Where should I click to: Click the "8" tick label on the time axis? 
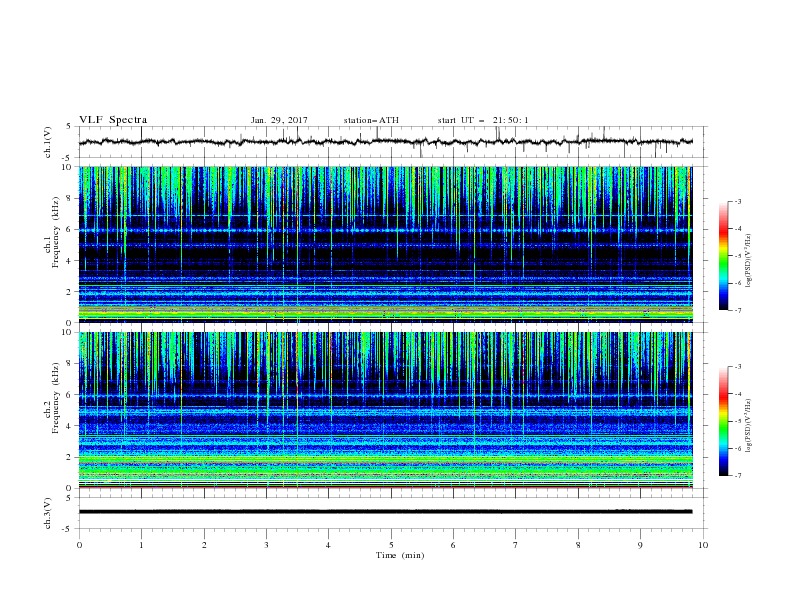[x=578, y=545]
